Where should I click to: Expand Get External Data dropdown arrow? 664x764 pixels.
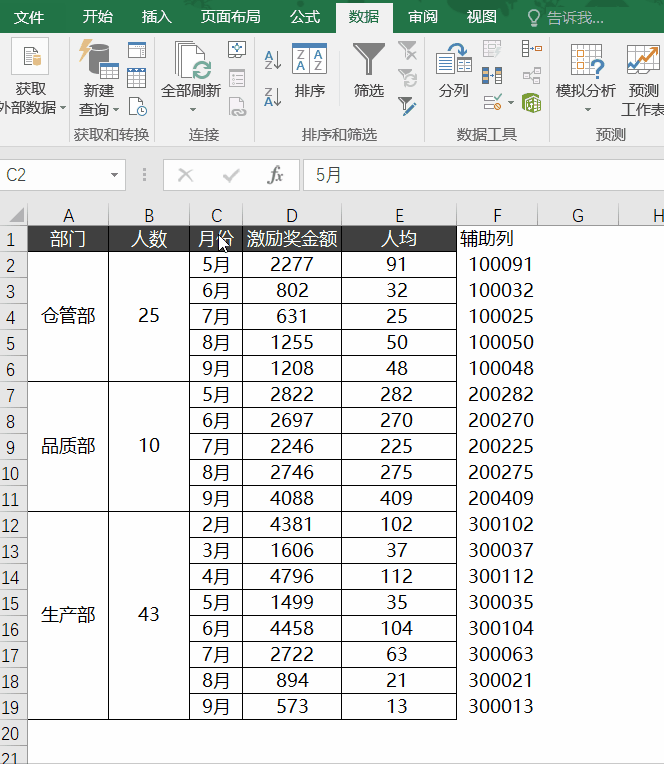(63, 108)
